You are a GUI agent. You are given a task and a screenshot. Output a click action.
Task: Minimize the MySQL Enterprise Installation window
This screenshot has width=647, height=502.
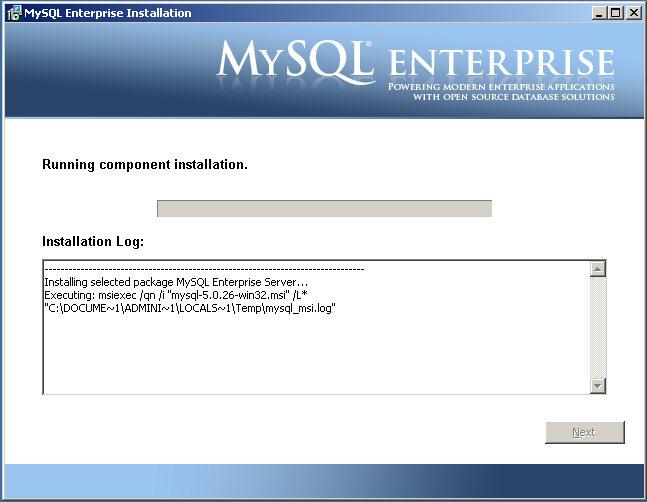600,13
